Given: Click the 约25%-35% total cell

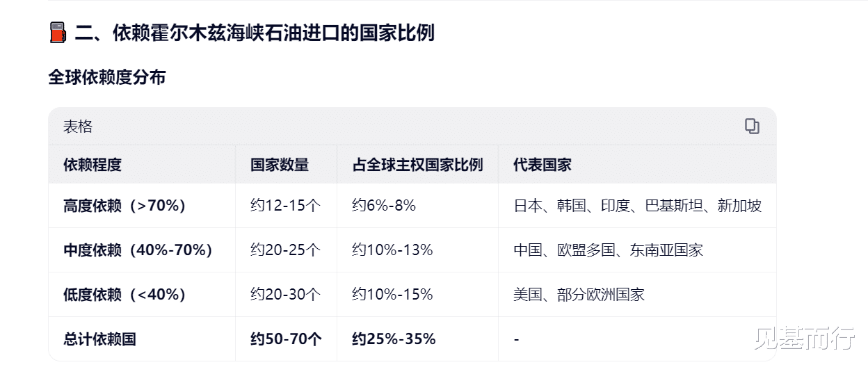Looking at the screenshot, I should (x=394, y=339).
